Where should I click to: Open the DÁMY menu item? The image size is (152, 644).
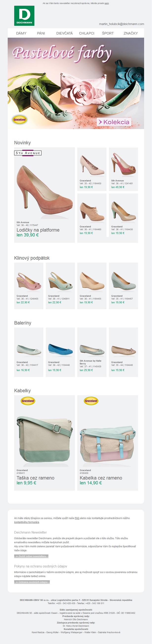[x=21, y=33]
